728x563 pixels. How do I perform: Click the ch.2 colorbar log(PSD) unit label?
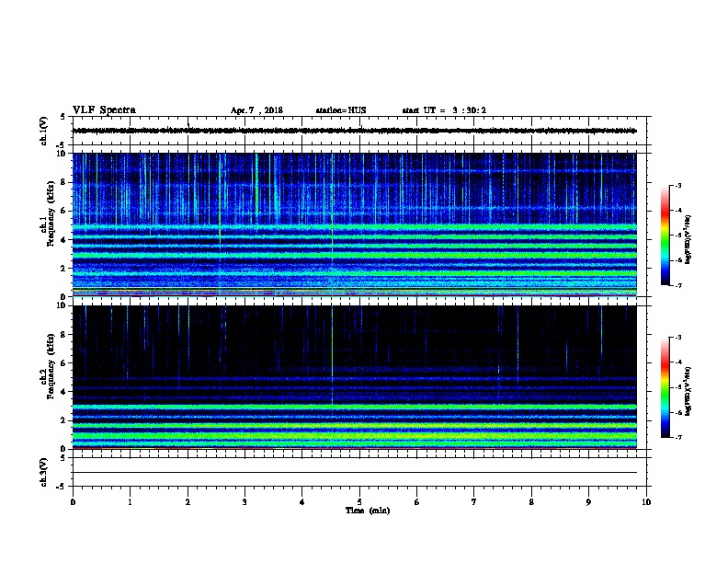click(688, 391)
